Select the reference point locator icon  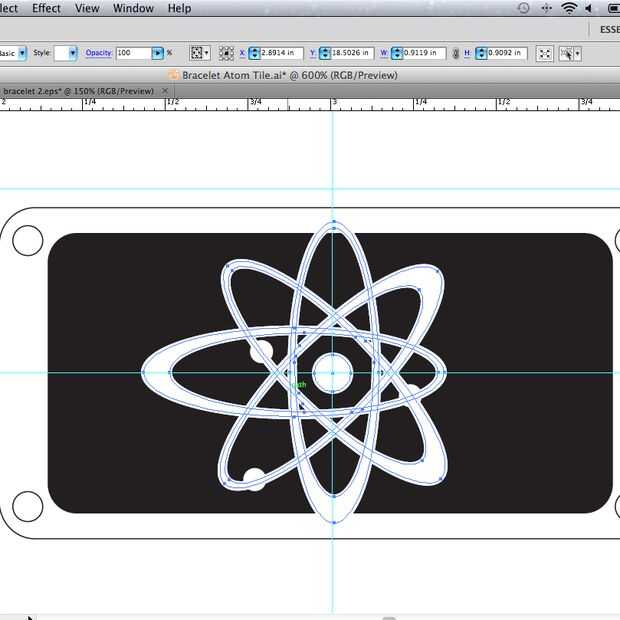pos(226,53)
